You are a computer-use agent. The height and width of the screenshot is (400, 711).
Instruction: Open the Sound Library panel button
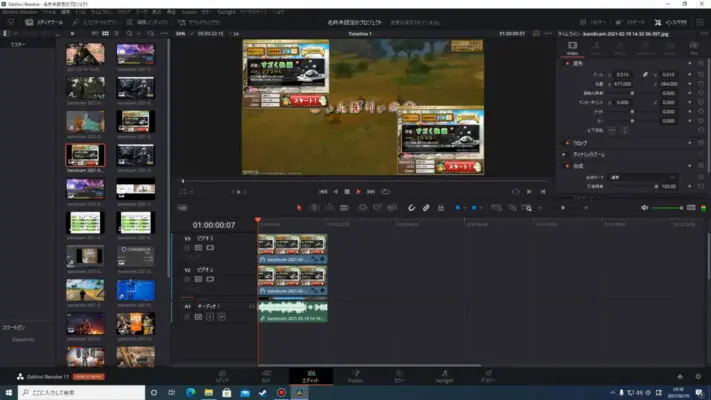199,22
